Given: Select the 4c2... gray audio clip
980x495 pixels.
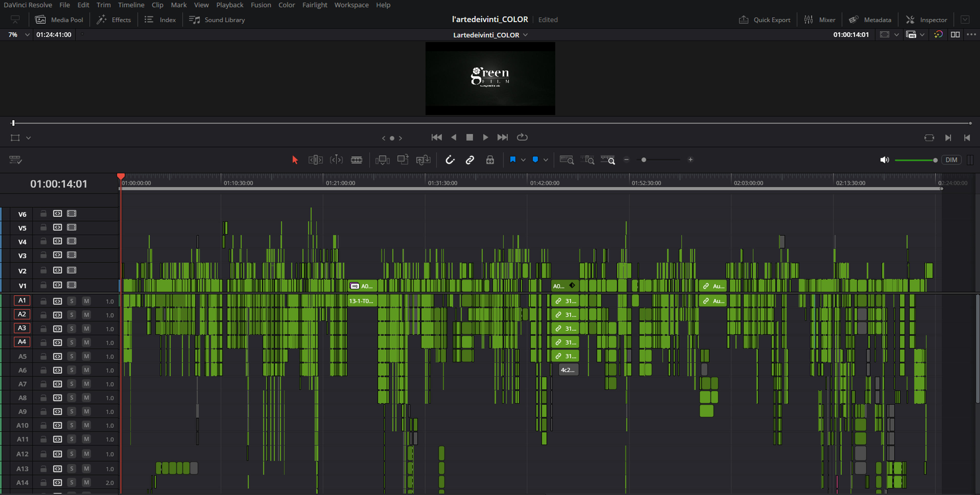Looking at the screenshot, I should [568, 370].
